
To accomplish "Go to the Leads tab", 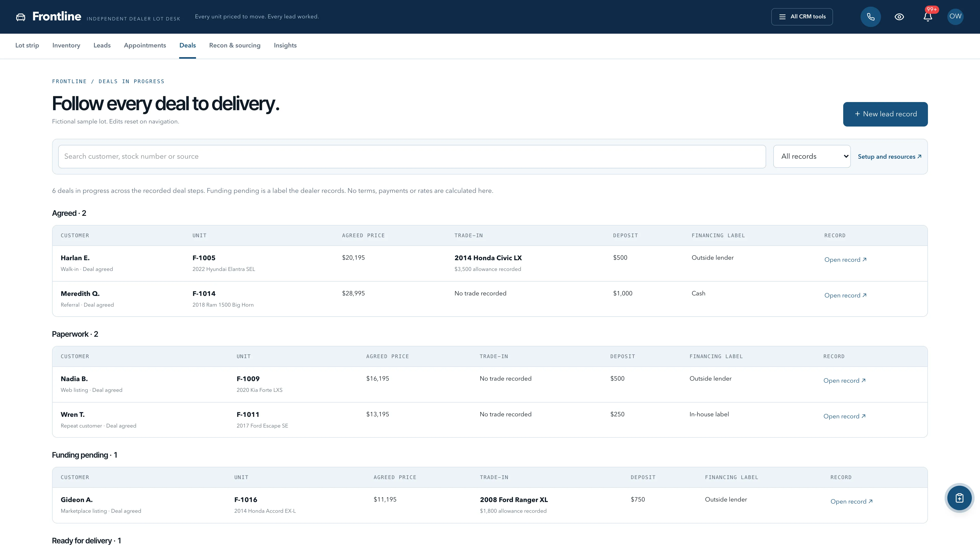I will 102,45.
